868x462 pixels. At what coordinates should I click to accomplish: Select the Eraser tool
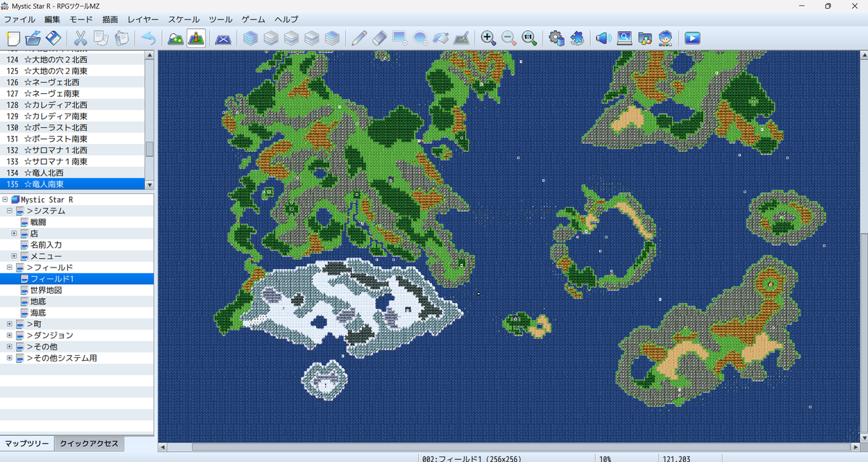click(x=379, y=38)
